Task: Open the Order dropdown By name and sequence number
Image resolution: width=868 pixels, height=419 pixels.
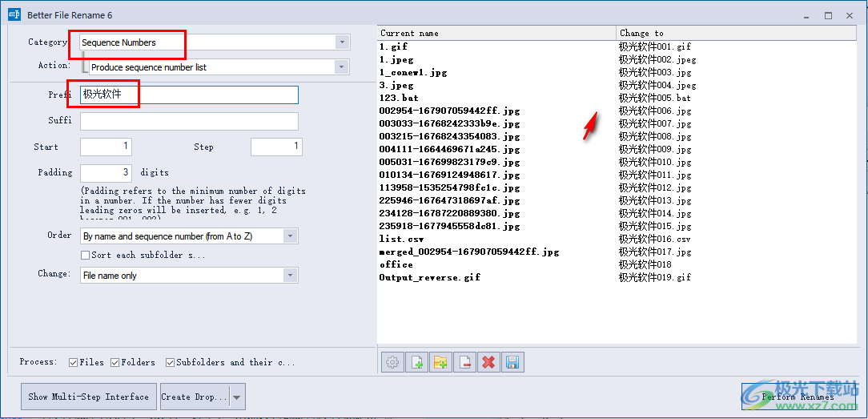Action: pyautogui.click(x=189, y=236)
